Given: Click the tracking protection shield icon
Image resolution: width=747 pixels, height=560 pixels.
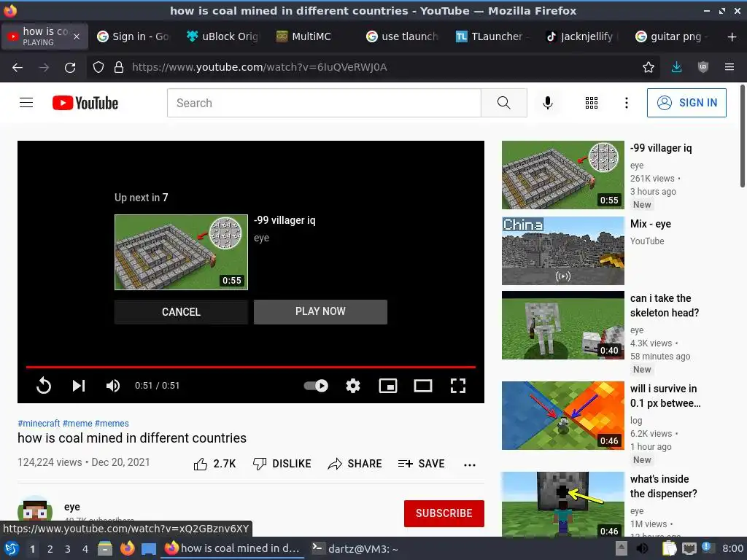Looking at the screenshot, I should (x=98, y=67).
